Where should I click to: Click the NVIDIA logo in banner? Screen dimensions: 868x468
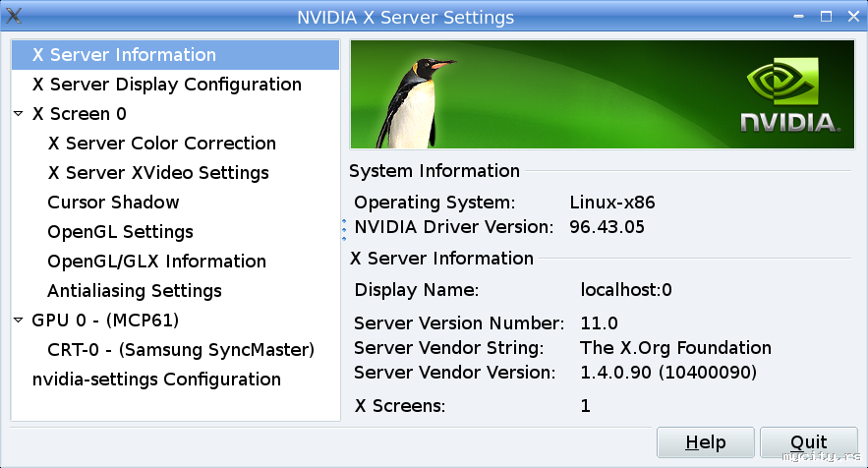pyautogui.click(x=790, y=99)
